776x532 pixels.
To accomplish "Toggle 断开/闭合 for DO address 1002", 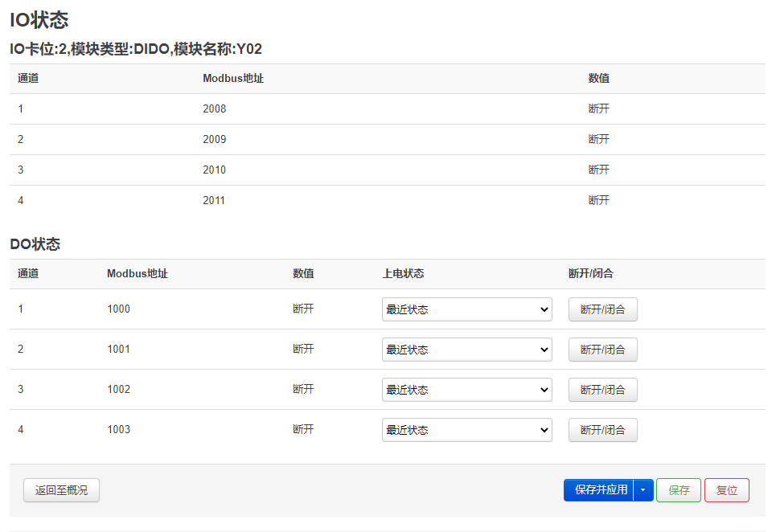I will 603,390.
